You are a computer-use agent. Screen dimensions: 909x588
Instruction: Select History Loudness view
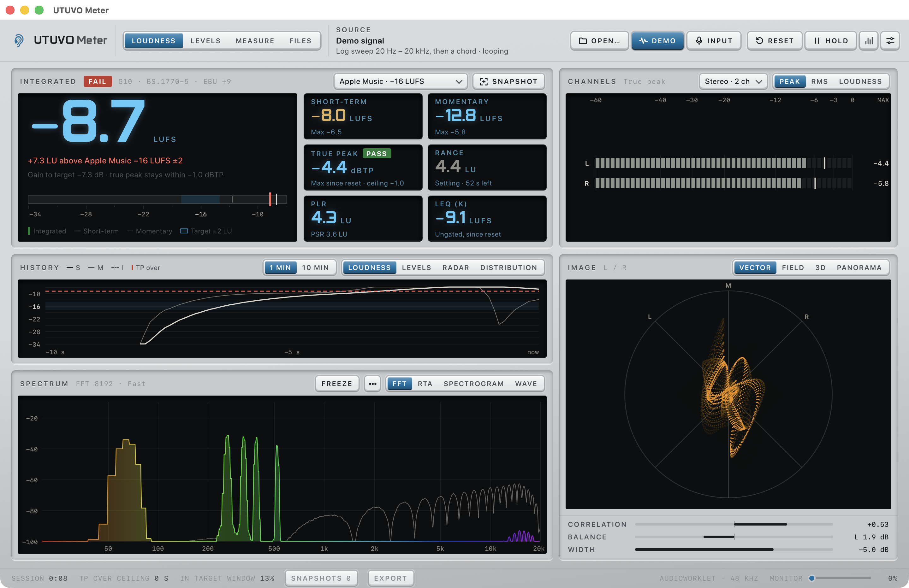tap(369, 268)
